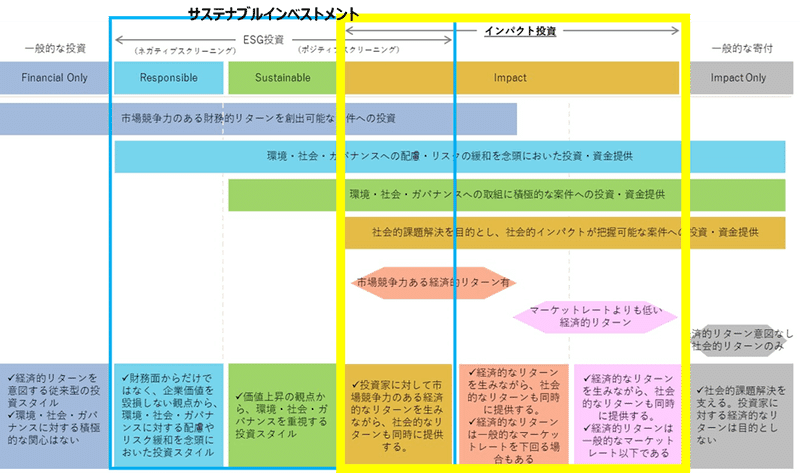This screenshot has width=800, height=473.
Task: Click the underlined インパクト投資 heading
Action: pos(520,31)
